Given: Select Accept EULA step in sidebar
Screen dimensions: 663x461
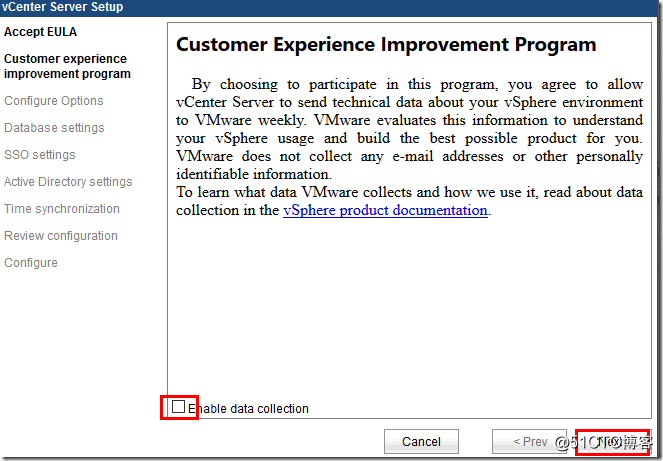Looking at the screenshot, I should click(x=41, y=32).
